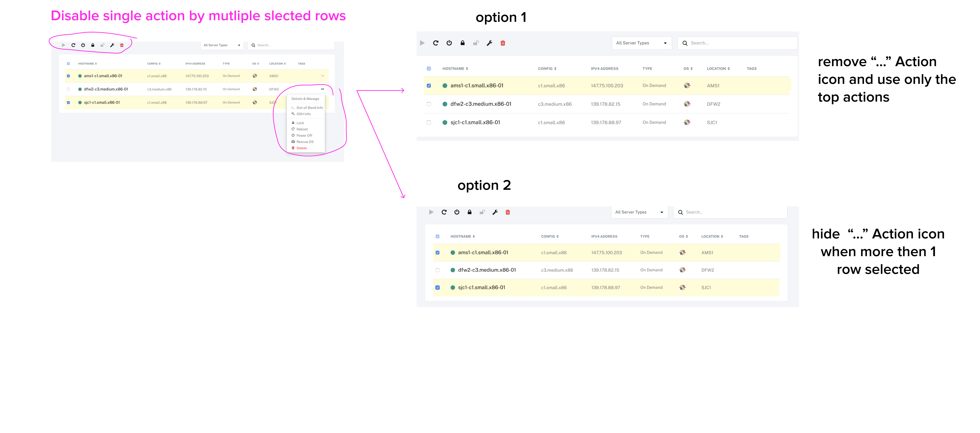The height and width of the screenshot is (433, 980).
Task: Check dfw2-c3.medium.x86-01 row checkbox in option 1
Action: pos(429,104)
